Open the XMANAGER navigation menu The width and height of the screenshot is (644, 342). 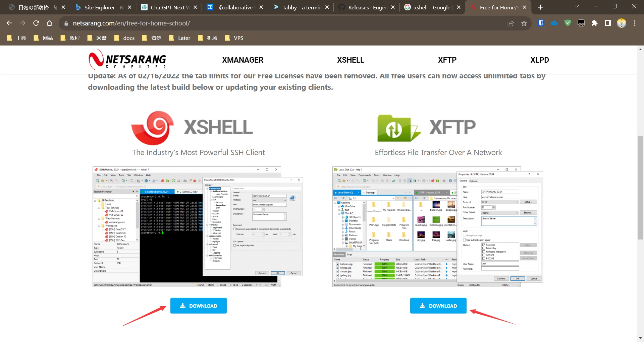coord(243,60)
